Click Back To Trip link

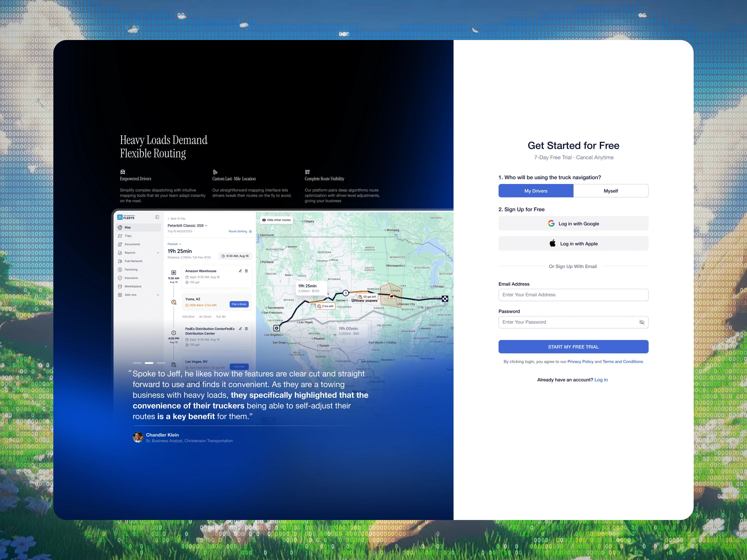pos(176,218)
